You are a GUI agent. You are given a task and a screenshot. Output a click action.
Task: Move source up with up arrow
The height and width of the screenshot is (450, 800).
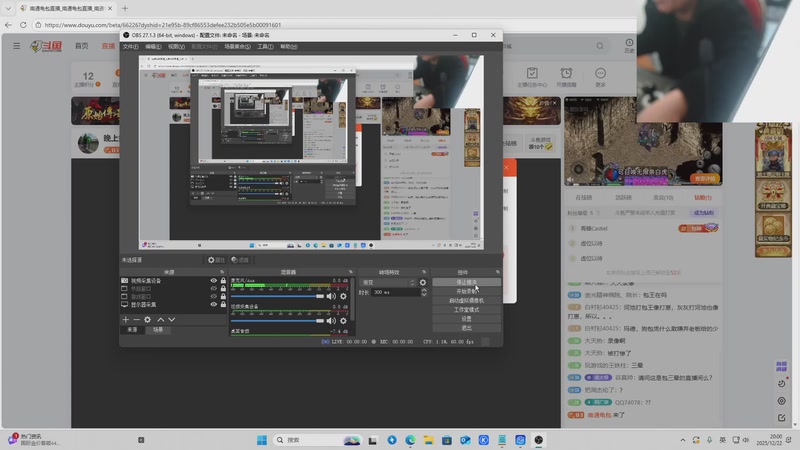(x=160, y=320)
